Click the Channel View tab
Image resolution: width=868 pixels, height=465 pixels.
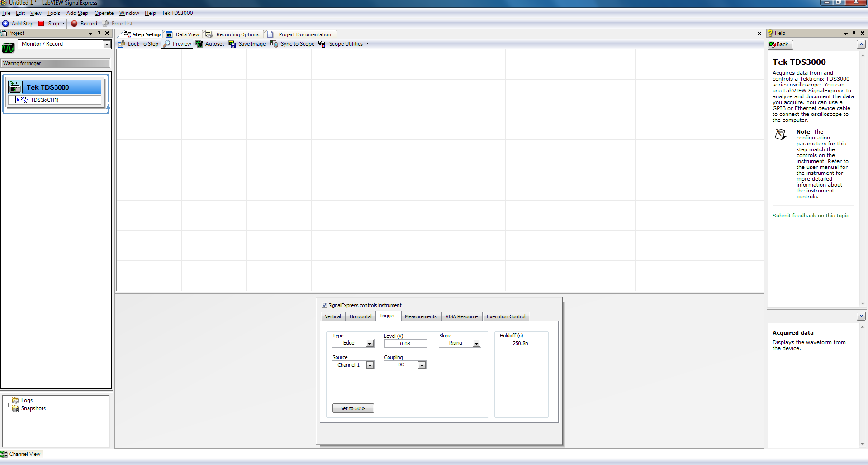pyautogui.click(x=21, y=454)
